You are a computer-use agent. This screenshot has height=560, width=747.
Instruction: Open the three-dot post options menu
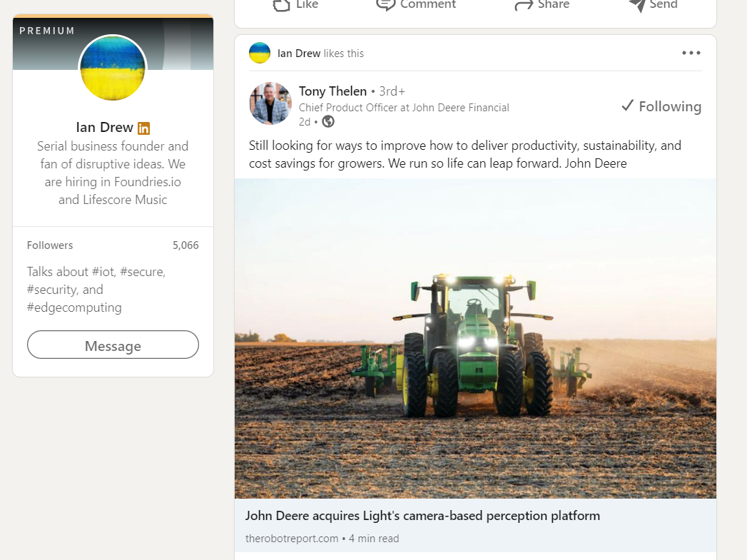click(x=691, y=53)
